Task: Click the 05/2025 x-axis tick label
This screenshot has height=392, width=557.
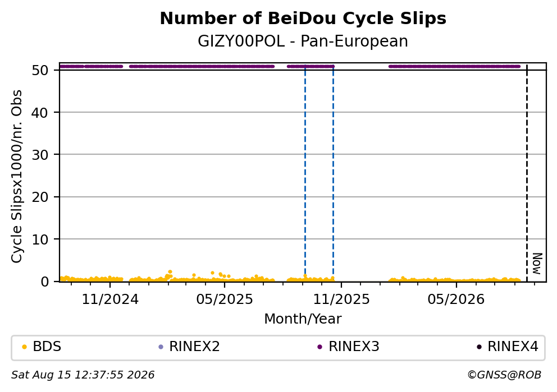Action: pyautogui.click(x=225, y=300)
